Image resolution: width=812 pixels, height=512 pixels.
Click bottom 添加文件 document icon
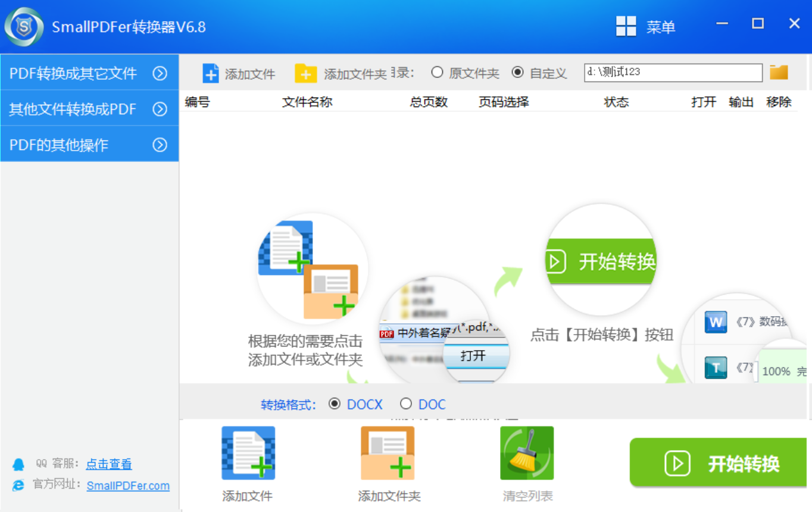tap(248, 453)
